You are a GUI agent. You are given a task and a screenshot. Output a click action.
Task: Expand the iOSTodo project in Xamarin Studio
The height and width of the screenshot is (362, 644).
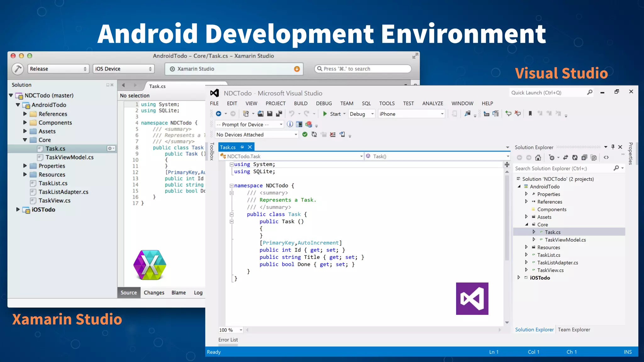[x=18, y=209]
